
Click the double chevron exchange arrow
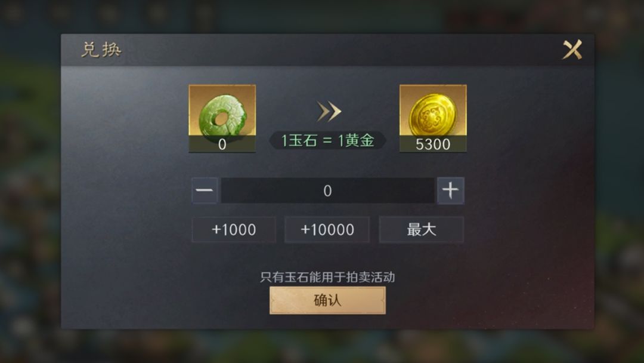coord(329,112)
